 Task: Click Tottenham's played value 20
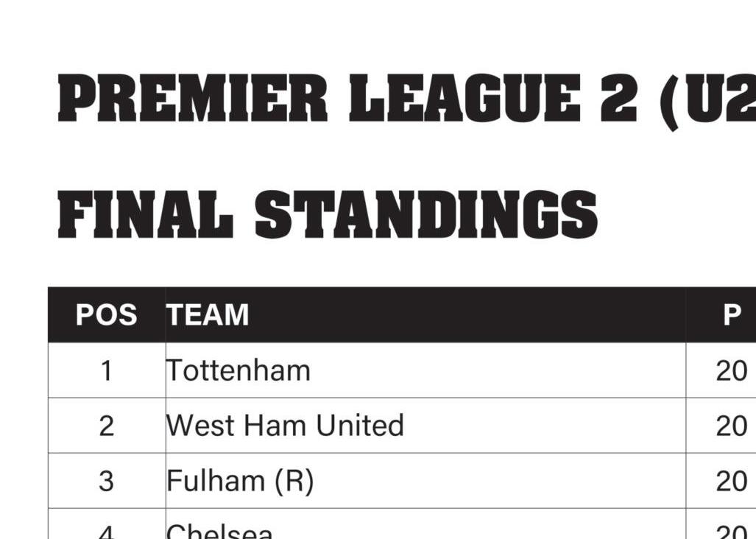click(732, 371)
